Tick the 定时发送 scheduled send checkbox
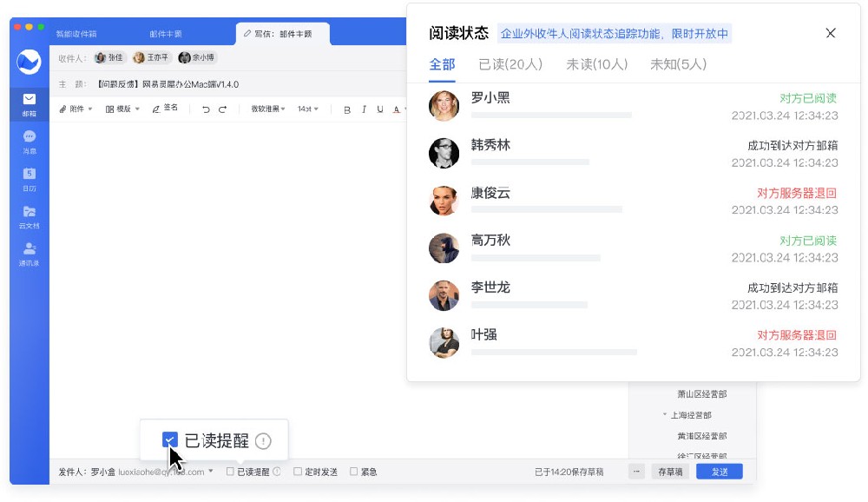The width and height of the screenshot is (868, 502). 298,472
